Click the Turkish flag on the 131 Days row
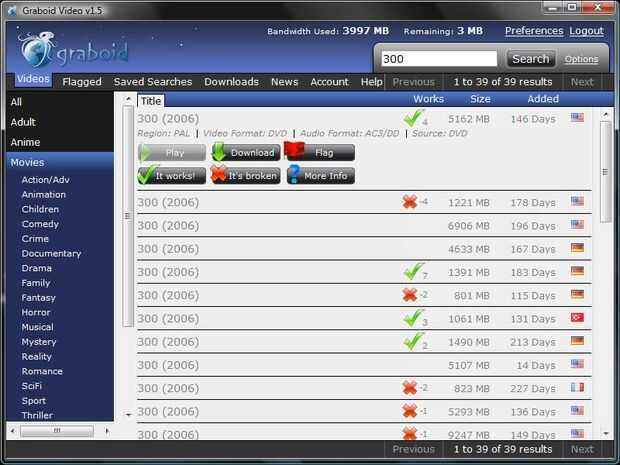The image size is (620, 465). pyautogui.click(x=577, y=318)
